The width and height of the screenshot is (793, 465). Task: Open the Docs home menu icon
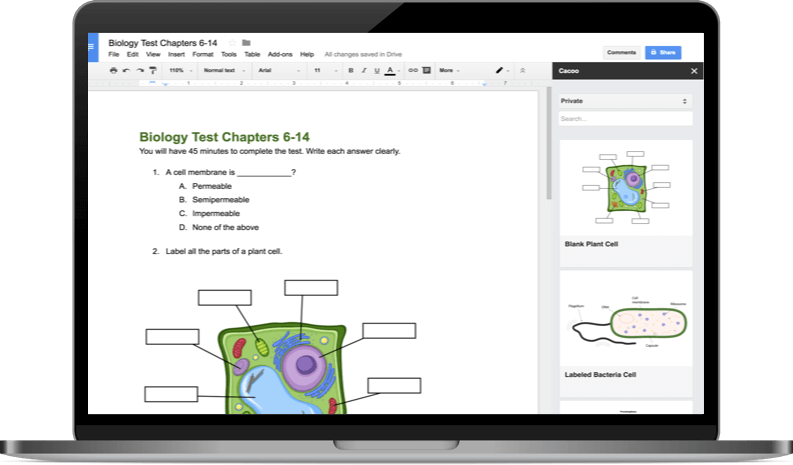93,46
